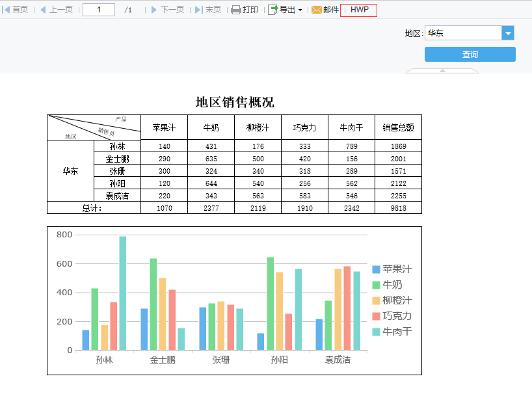This screenshot has width=532, height=398.
Task: Click the 华东 region combo box field
Action: coord(463,33)
